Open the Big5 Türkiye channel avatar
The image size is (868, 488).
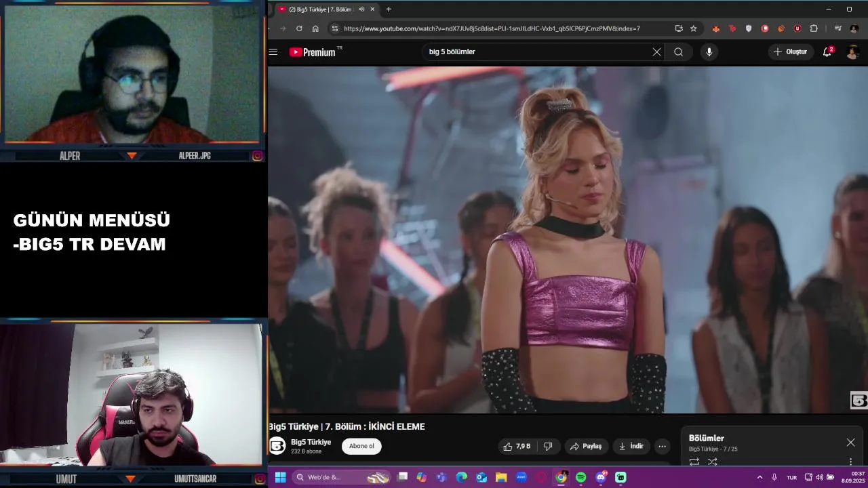coord(277,446)
